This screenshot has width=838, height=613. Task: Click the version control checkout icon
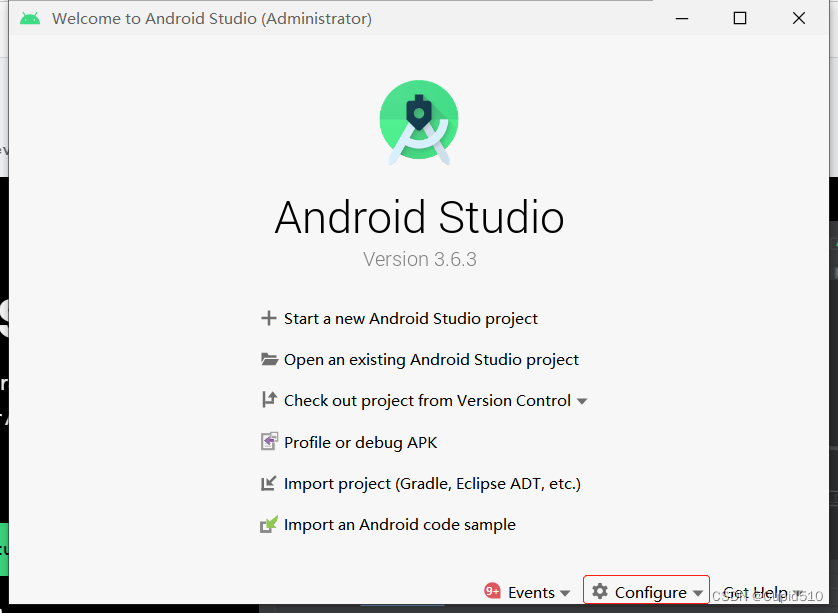point(269,400)
